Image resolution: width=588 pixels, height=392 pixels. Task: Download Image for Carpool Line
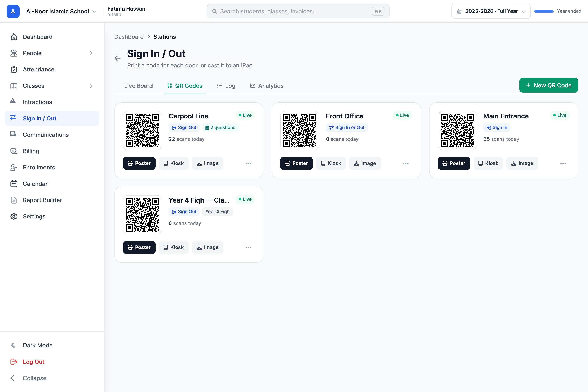(207, 163)
